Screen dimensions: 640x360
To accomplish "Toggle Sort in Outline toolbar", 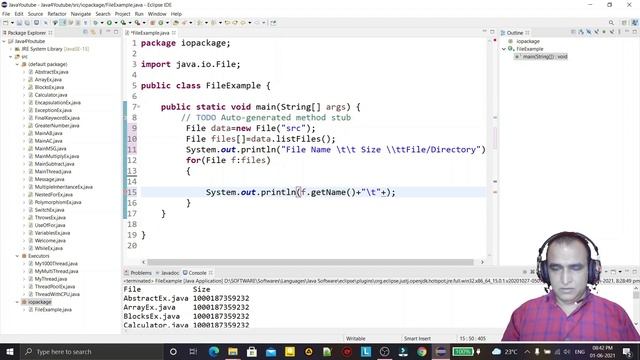I will point(581,32).
